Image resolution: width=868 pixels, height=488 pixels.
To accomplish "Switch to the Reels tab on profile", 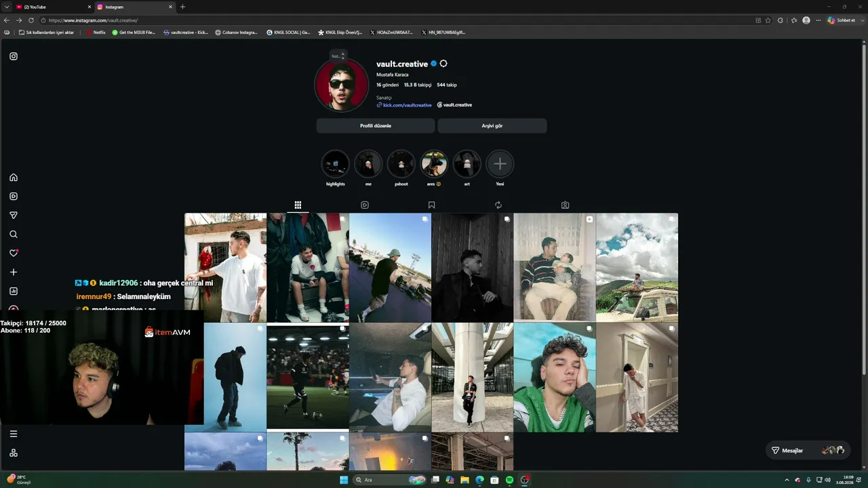I will (x=365, y=205).
